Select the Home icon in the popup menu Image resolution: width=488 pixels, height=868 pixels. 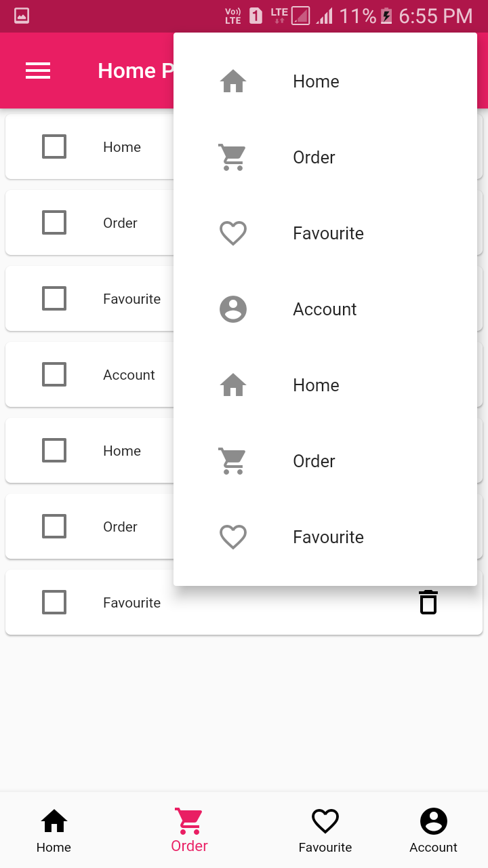click(233, 81)
